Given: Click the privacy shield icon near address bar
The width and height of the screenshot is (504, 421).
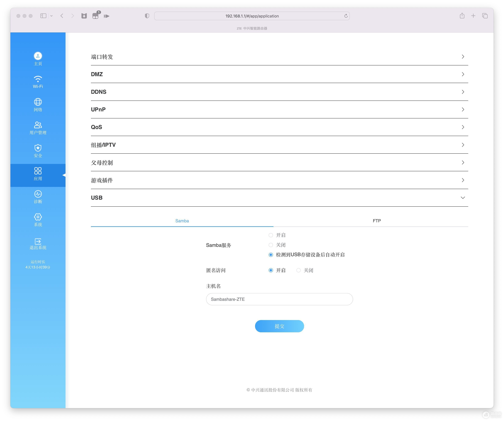Looking at the screenshot, I should 147,16.
